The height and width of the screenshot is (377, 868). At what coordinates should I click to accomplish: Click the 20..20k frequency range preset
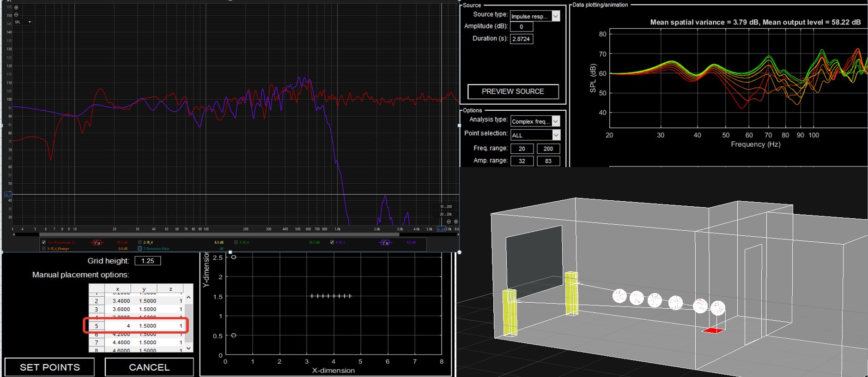[x=446, y=214]
